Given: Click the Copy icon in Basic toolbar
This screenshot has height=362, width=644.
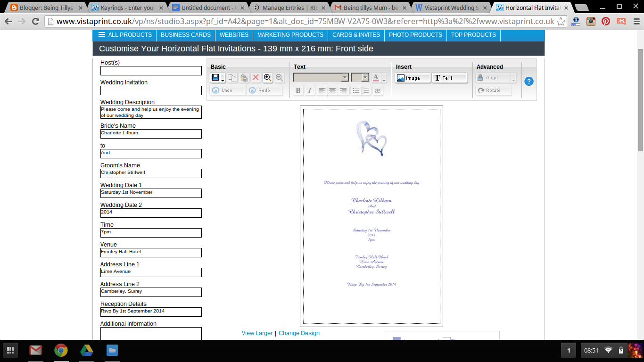Looking at the screenshot, I should pyautogui.click(x=232, y=78).
